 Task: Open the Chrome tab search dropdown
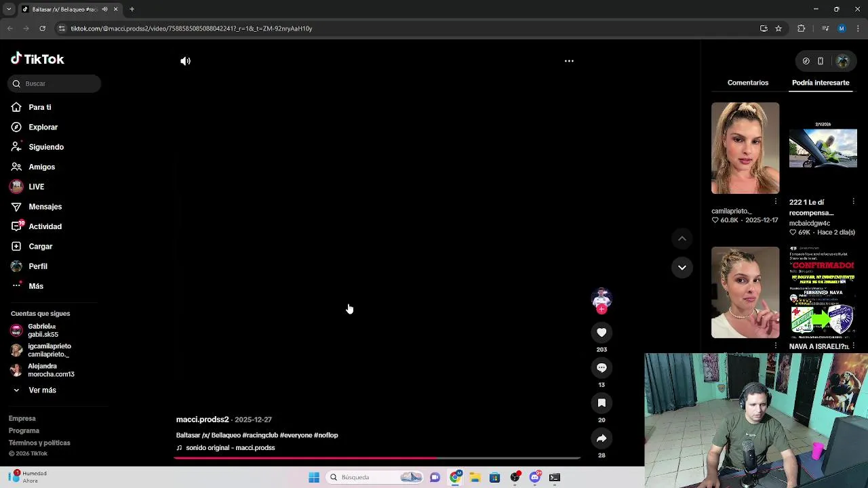[x=8, y=9]
